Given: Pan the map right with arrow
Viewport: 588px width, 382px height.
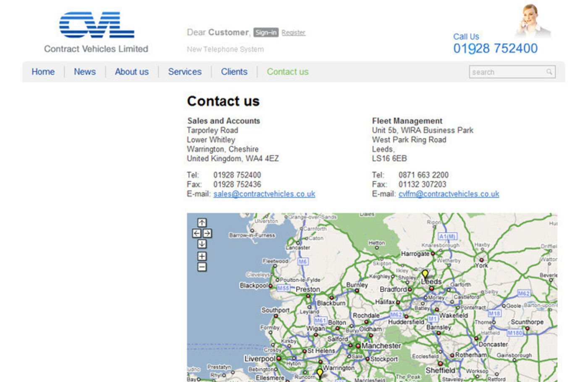Looking at the screenshot, I should click(x=207, y=233).
